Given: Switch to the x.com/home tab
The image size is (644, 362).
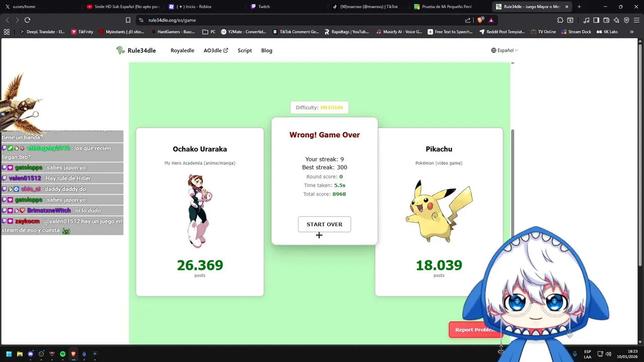Looking at the screenshot, I should click(x=40, y=7).
